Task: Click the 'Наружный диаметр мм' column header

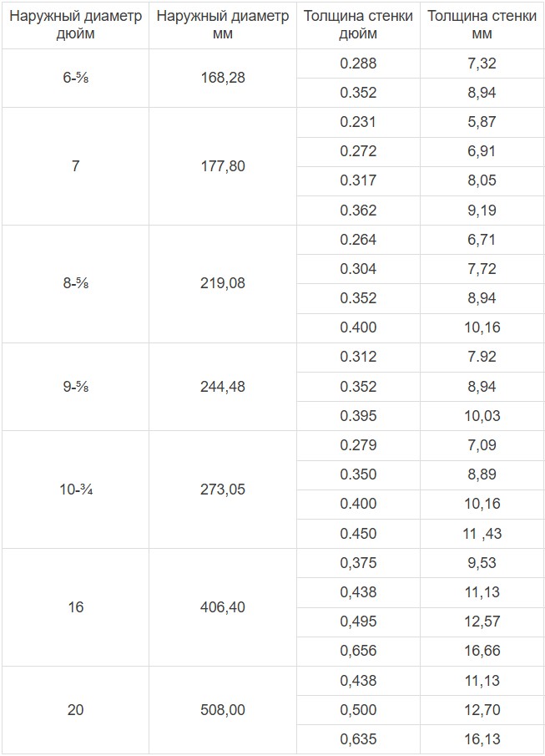Action: (223, 25)
